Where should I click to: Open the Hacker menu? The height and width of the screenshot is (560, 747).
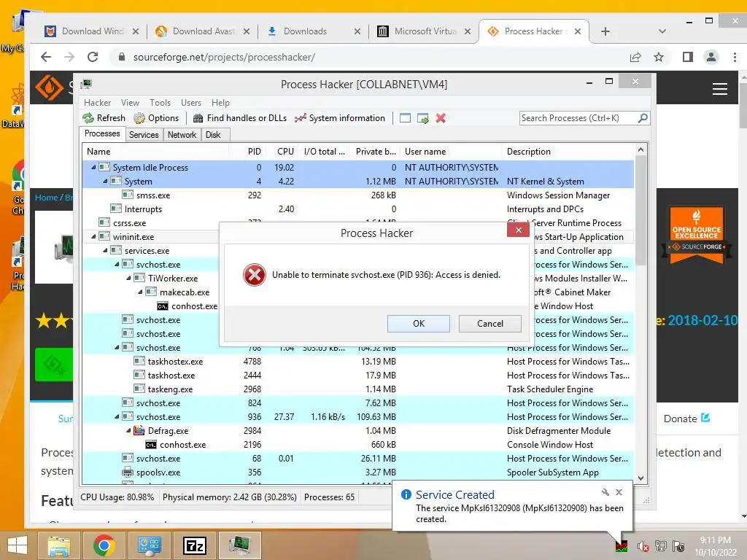97,103
